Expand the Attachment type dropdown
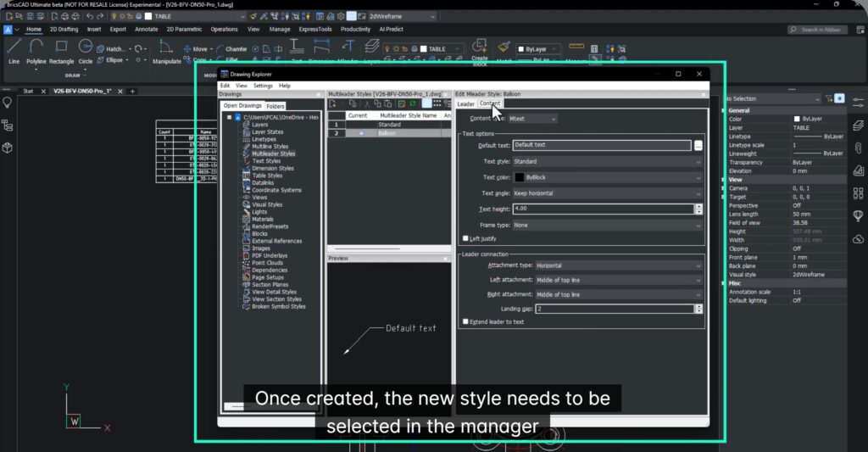Screen dimensions: 868x452 pyautogui.click(x=619, y=265)
